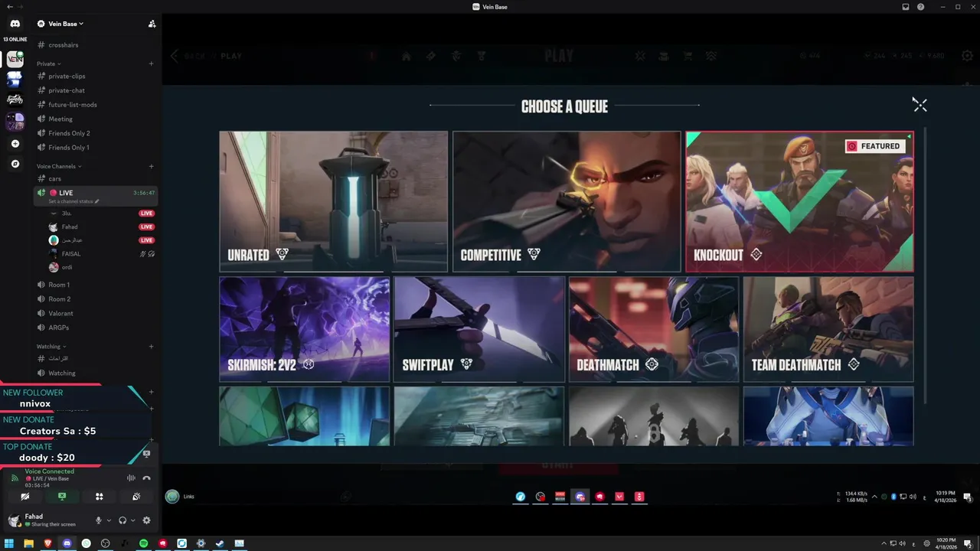Open File Explorer from taskbar
The width and height of the screenshot is (980, 551).
pyautogui.click(x=28, y=543)
